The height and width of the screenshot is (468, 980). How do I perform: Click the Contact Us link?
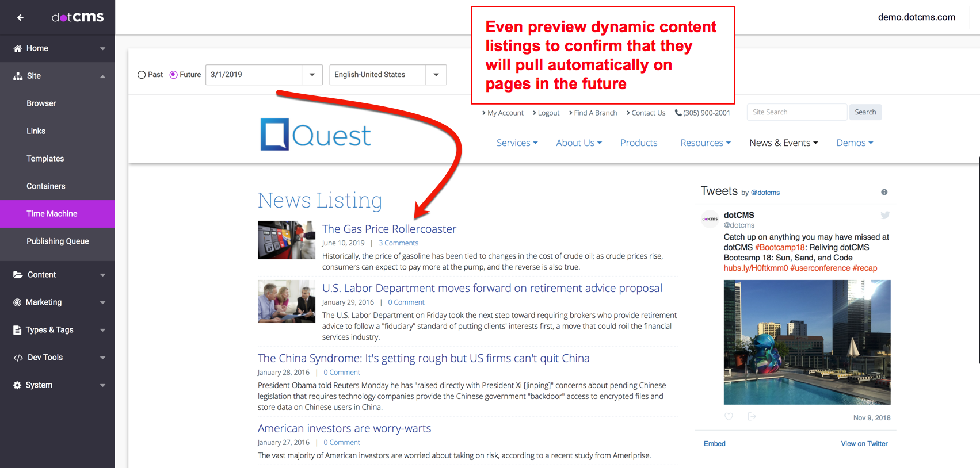[x=646, y=113]
